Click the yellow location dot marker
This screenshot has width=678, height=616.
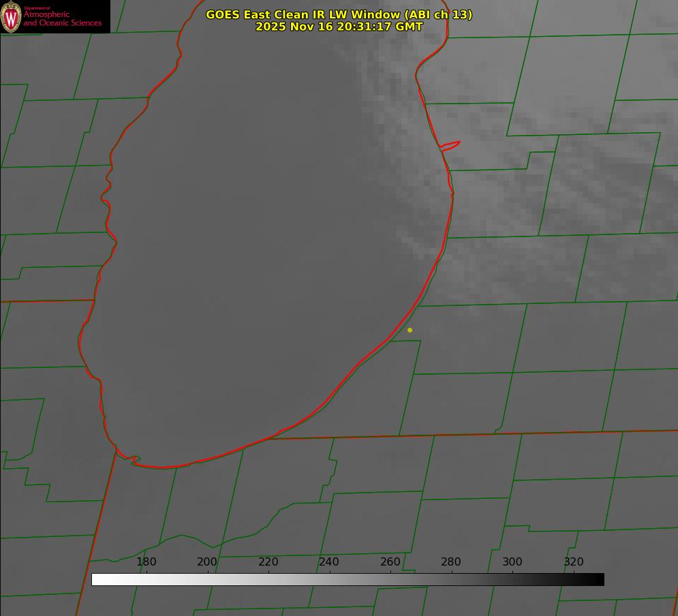(410, 330)
